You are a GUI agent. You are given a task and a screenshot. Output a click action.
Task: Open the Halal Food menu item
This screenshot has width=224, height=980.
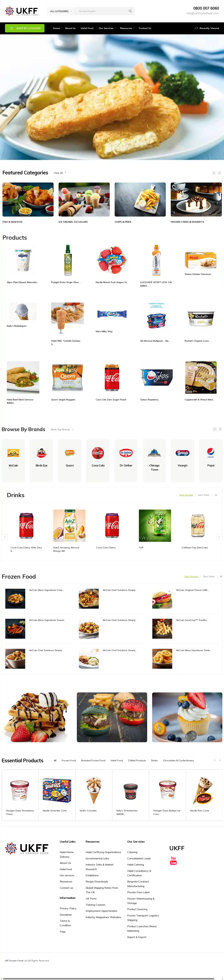click(x=87, y=28)
